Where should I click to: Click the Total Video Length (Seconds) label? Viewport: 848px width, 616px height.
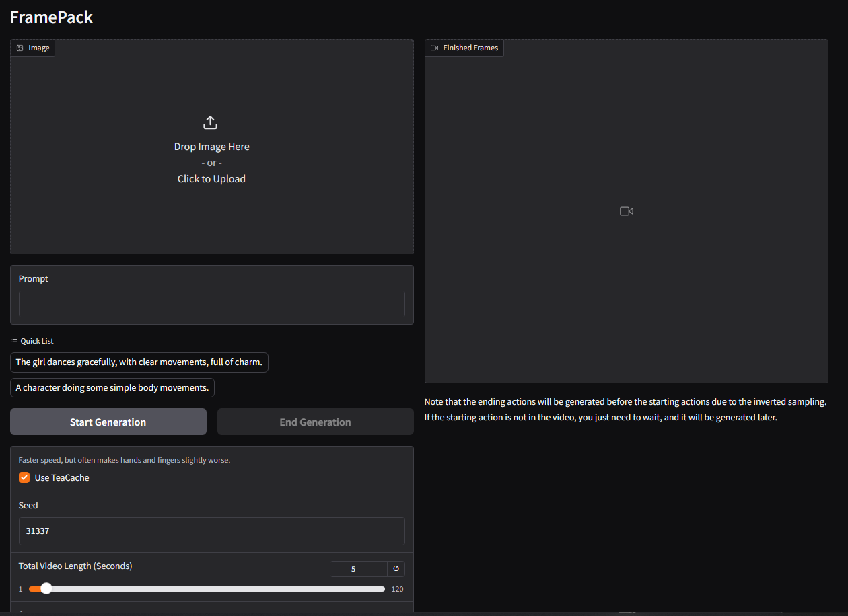(x=75, y=566)
